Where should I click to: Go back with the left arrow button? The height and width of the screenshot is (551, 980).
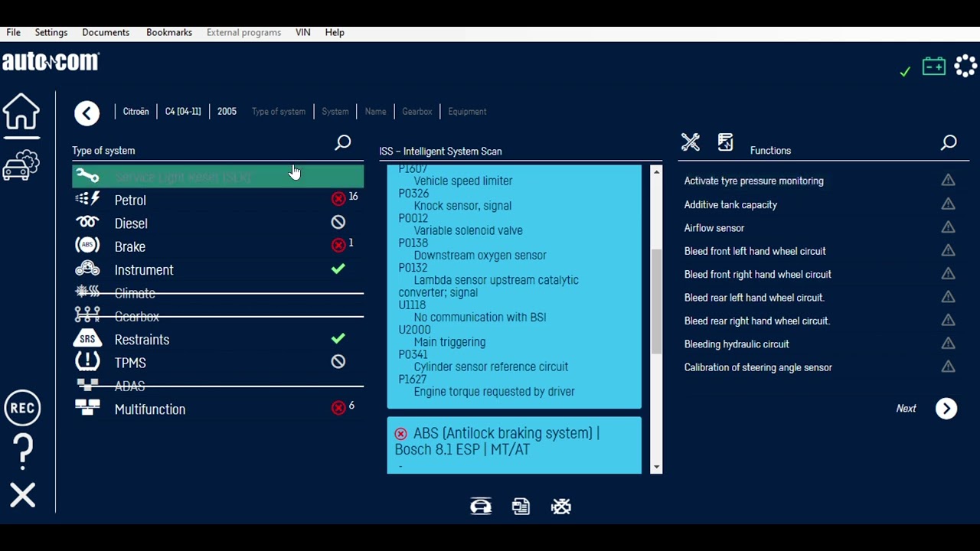87,113
